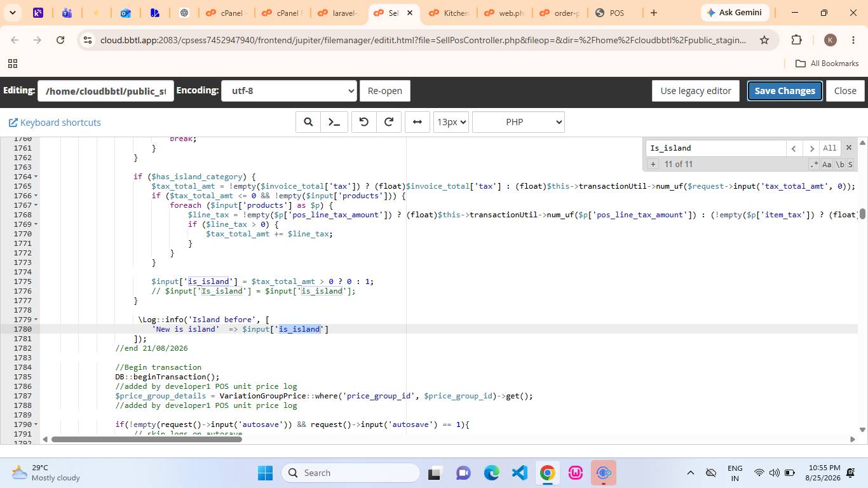The width and height of the screenshot is (868, 488).
Task: Open the utf-8 encoding dropdown
Action: [x=288, y=91]
